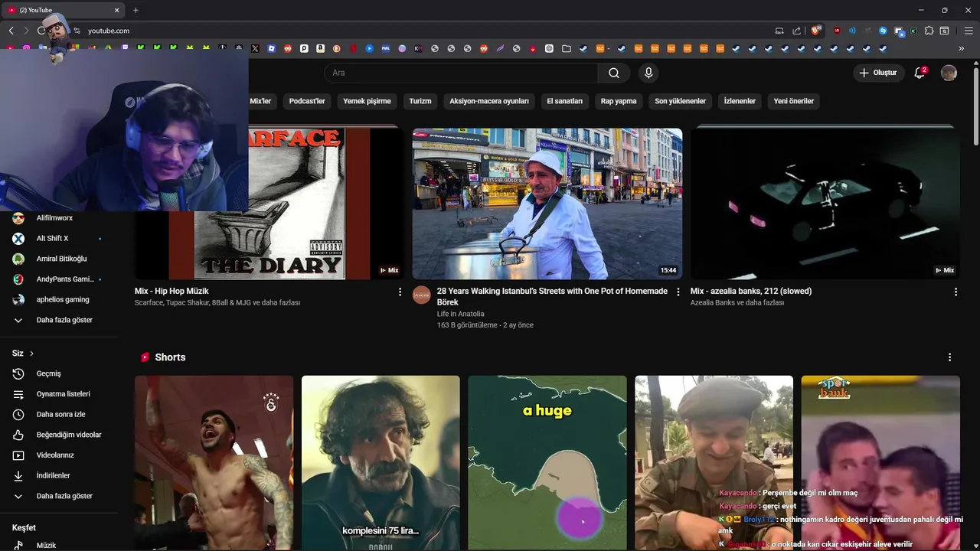Open the bookmarks folder icon
This screenshot has width=980, height=551.
point(567,48)
